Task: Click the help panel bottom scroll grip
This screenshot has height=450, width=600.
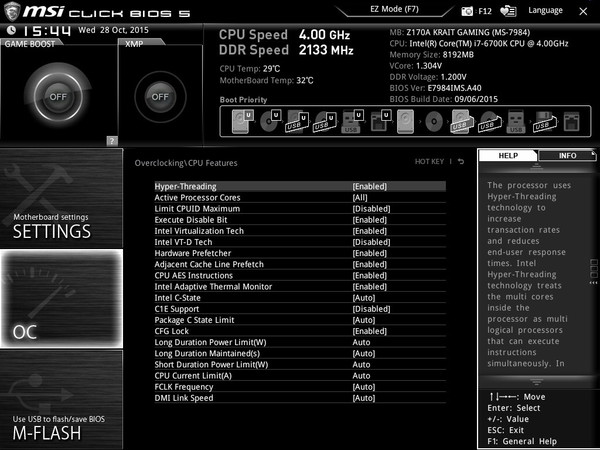Action: point(536,382)
